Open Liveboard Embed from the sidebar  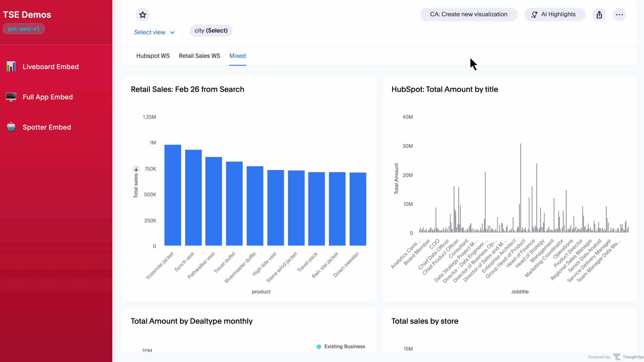coord(51,66)
